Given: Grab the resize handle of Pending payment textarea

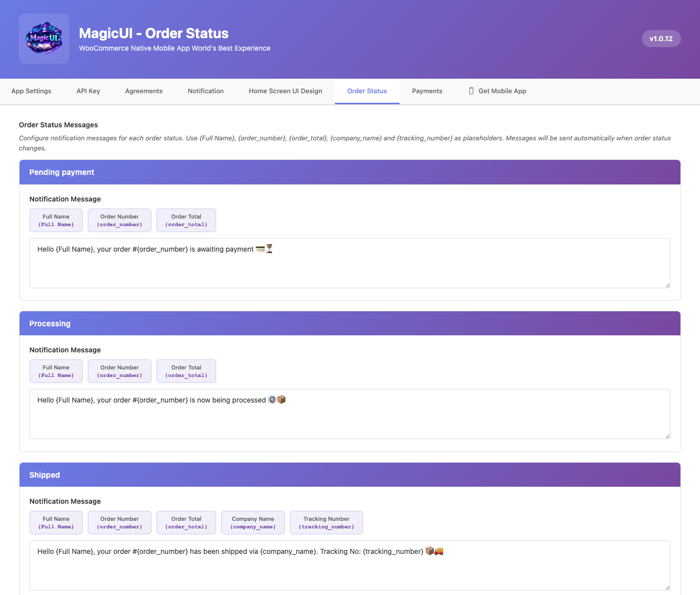Looking at the screenshot, I should [667, 285].
